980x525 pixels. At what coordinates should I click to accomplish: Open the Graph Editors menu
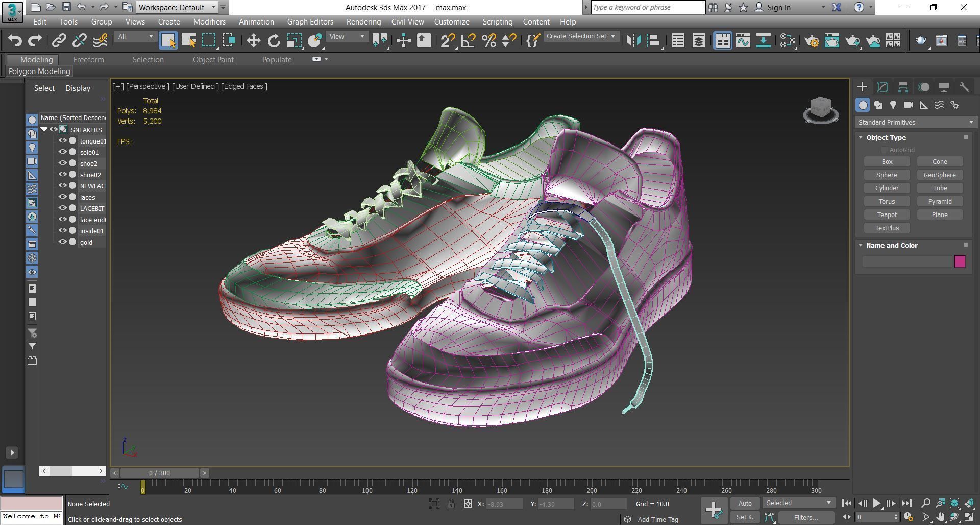[x=310, y=22]
